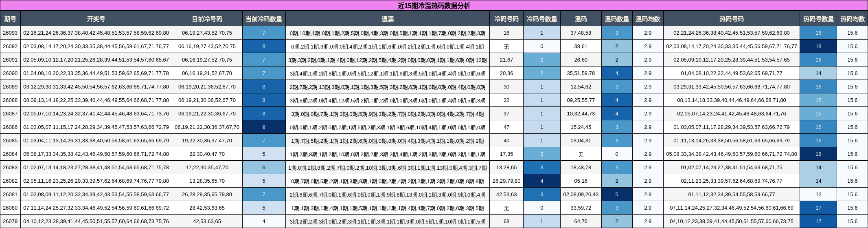868x228 pixels.
Task: Click the 目前冷号码 column header
Action: [207, 19]
